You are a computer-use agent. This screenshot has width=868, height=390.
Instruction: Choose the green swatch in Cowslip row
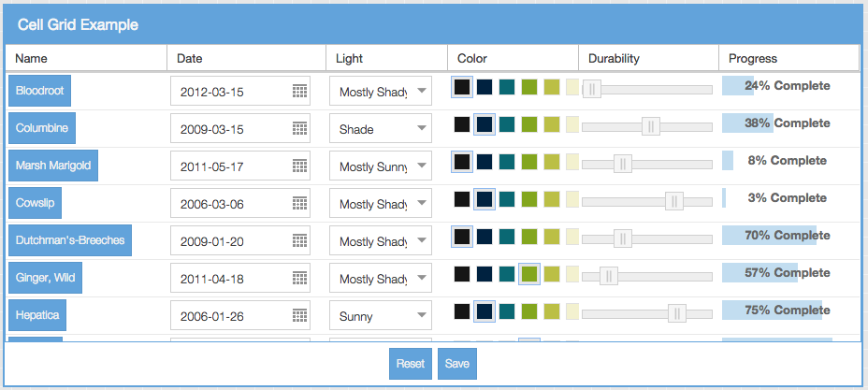coord(529,199)
